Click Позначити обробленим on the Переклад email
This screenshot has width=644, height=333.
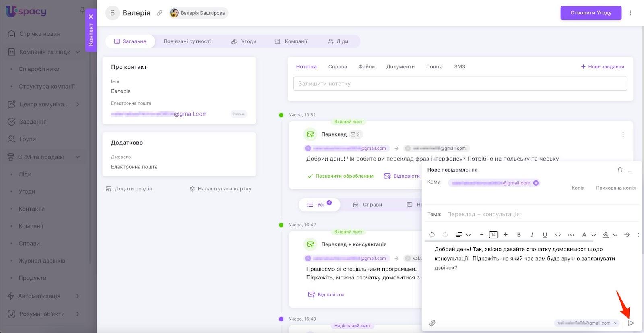[x=340, y=176]
